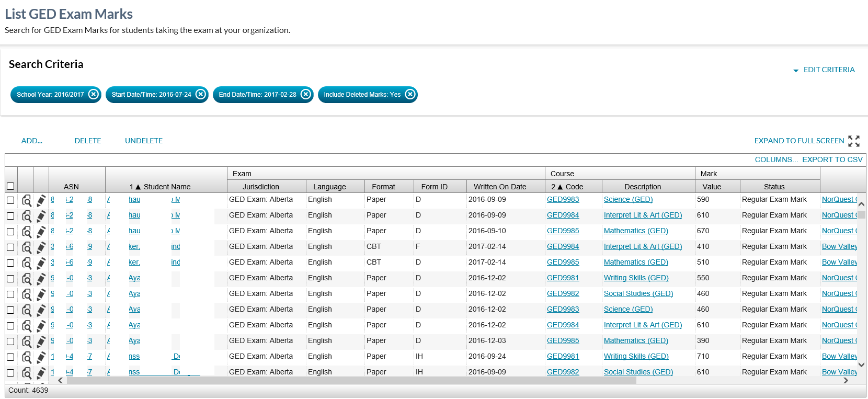
Task: Open the GED9983 course link in first row
Action: pos(563,199)
